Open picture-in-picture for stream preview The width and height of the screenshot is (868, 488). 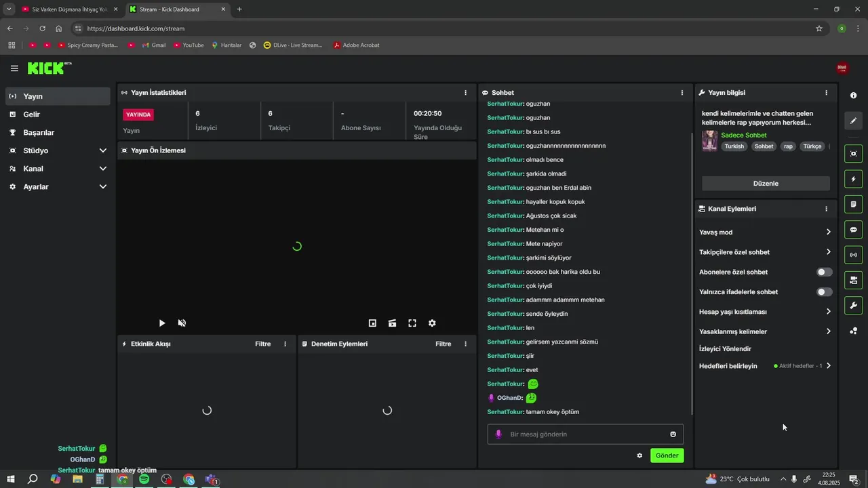coord(372,323)
